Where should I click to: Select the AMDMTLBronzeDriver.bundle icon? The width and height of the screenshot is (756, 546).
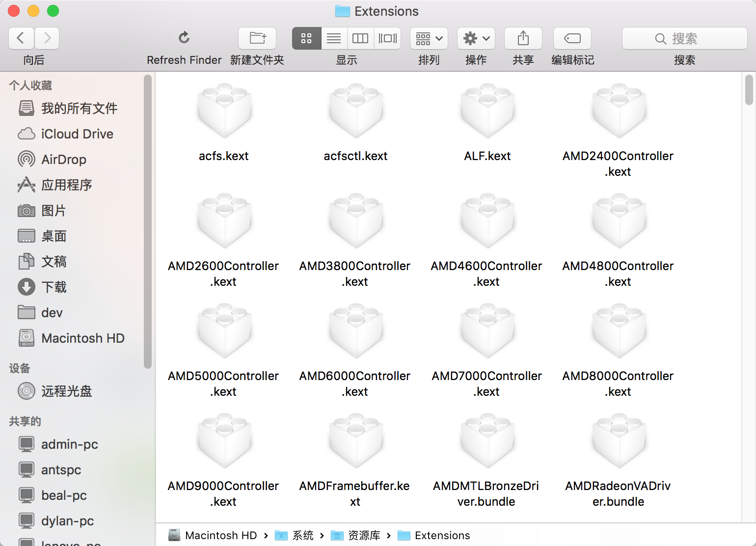[487, 440]
